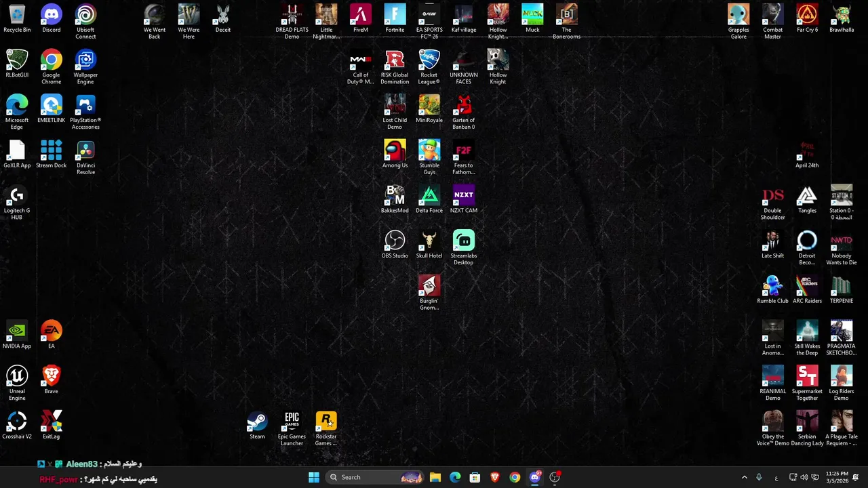Click the Stream Dock desktop icon
The width and height of the screenshot is (868, 488).
tap(52, 155)
